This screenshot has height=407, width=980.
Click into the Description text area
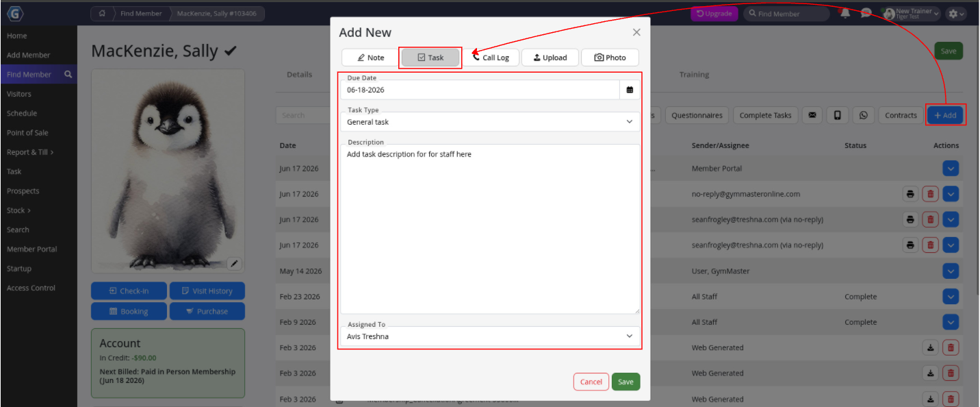[x=490, y=229]
